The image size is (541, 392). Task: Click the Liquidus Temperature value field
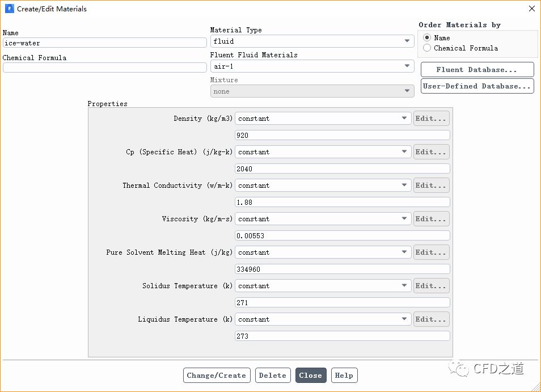click(342, 336)
